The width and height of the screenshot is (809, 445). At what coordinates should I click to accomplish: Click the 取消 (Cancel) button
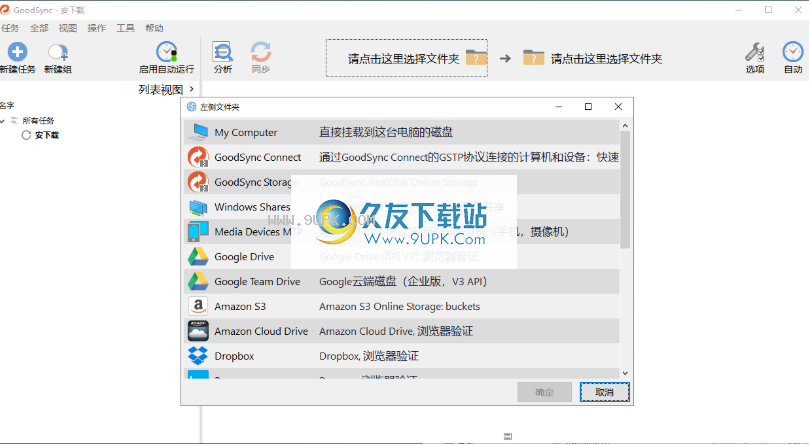[x=604, y=392]
